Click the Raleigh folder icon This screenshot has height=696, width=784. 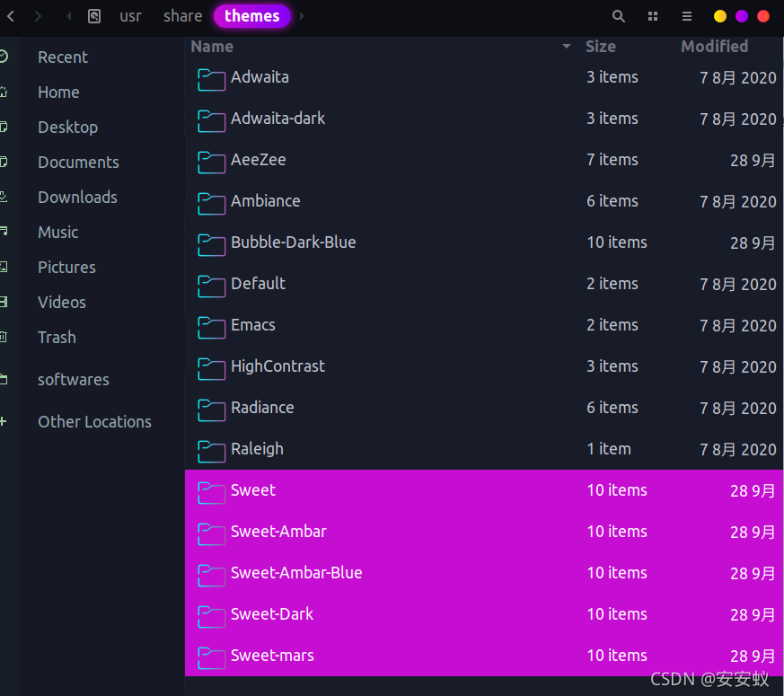[x=211, y=451]
